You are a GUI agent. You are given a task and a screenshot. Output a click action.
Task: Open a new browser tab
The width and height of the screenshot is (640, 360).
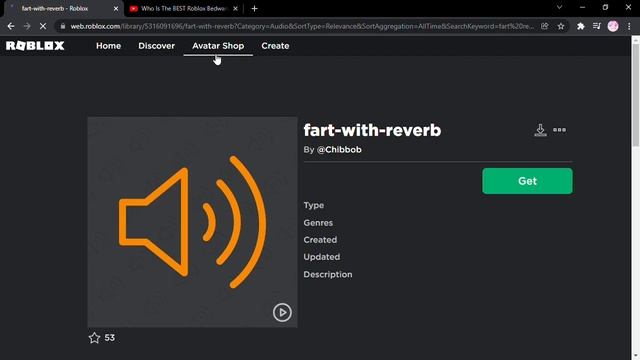[x=254, y=8]
